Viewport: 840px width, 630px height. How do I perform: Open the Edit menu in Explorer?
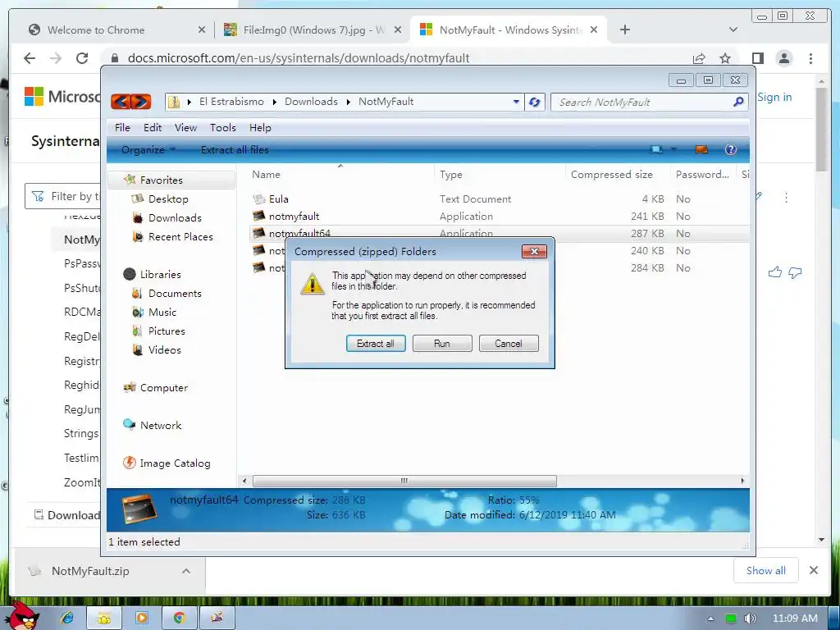pyautogui.click(x=152, y=127)
